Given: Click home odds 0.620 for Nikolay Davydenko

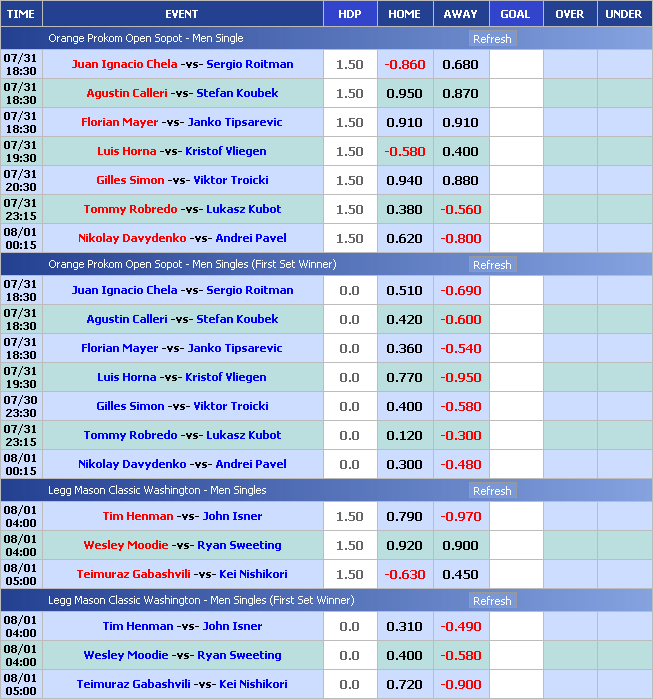Looking at the screenshot, I should click(x=404, y=238).
